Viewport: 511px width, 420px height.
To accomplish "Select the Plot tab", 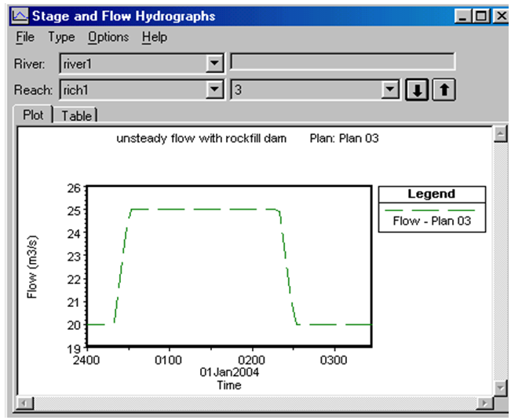I will click(33, 115).
